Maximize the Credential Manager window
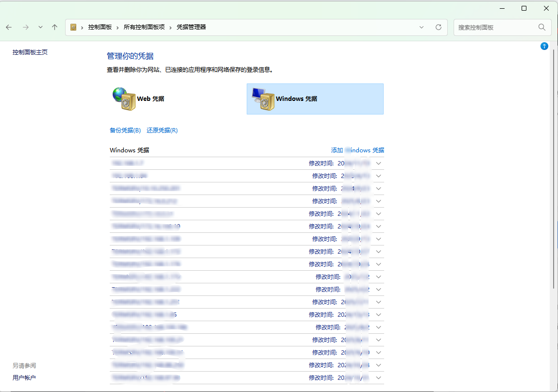 524,8
